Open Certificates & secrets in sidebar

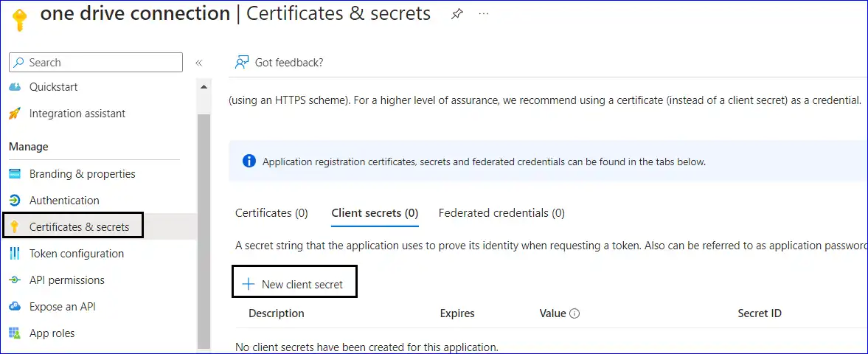click(x=79, y=227)
